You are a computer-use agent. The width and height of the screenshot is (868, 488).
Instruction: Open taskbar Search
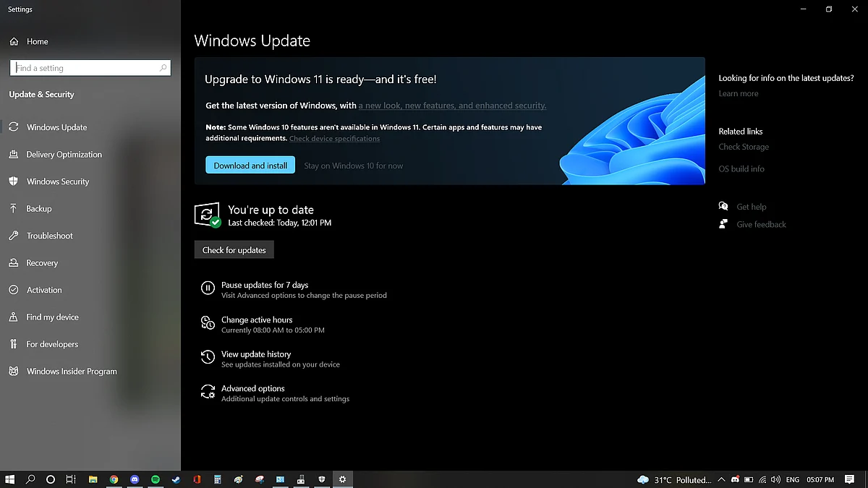(30, 479)
